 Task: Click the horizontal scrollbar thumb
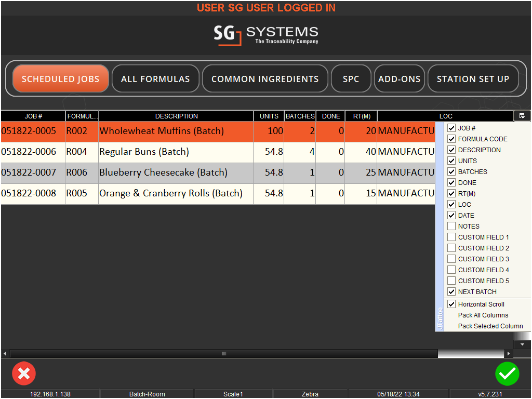click(x=224, y=353)
